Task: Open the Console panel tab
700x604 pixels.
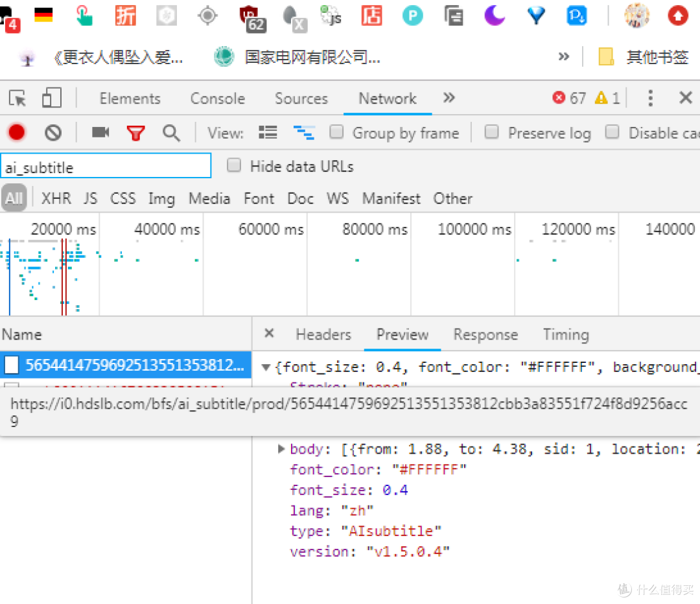Action: pyautogui.click(x=218, y=99)
